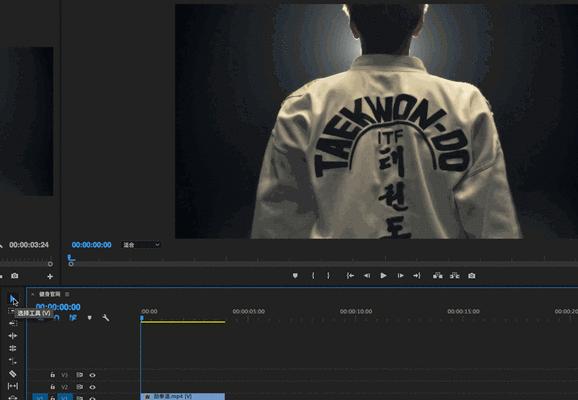This screenshot has width=578, height=400.
Task: Hide track V2 output eye
Action: [93, 387]
